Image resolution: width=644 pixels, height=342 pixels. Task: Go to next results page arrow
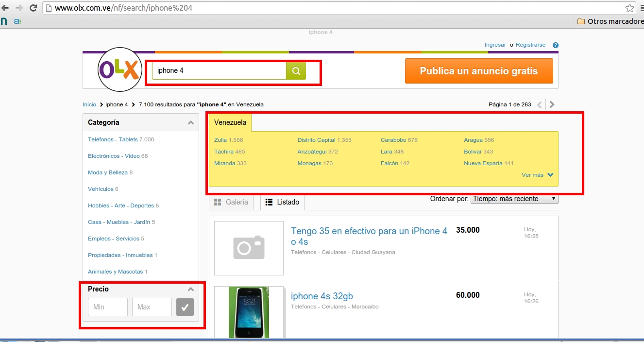(552, 104)
